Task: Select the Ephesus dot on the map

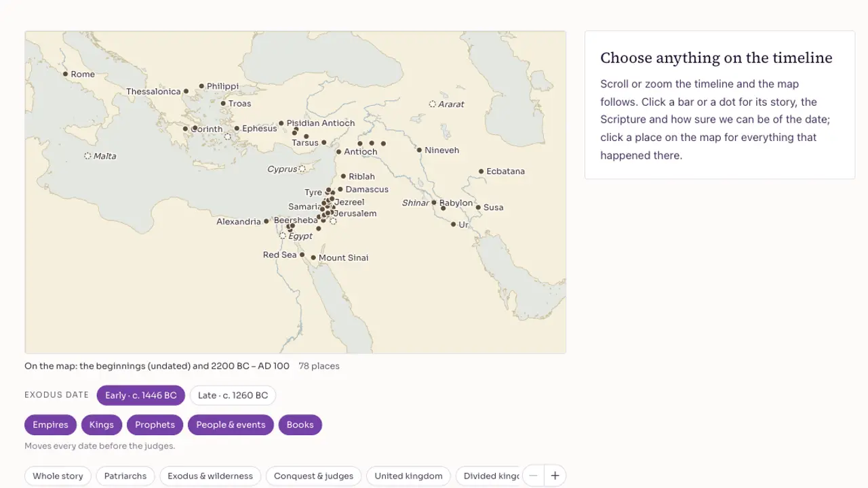Action: pyautogui.click(x=237, y=128)
